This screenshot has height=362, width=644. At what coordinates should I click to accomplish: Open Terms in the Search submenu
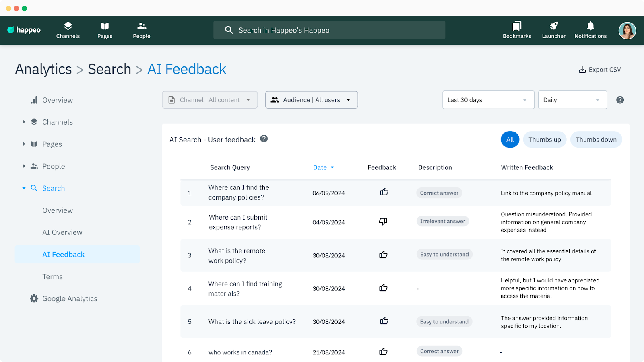click(53, 277)
